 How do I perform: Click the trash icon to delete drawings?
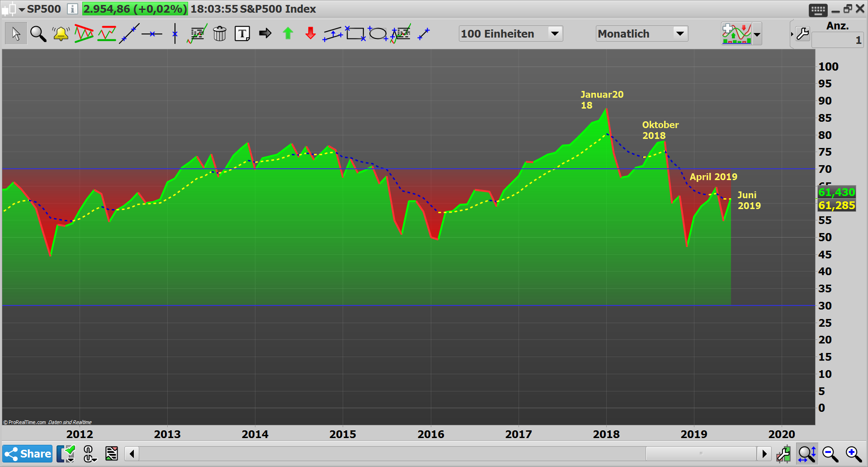[220, 33]
